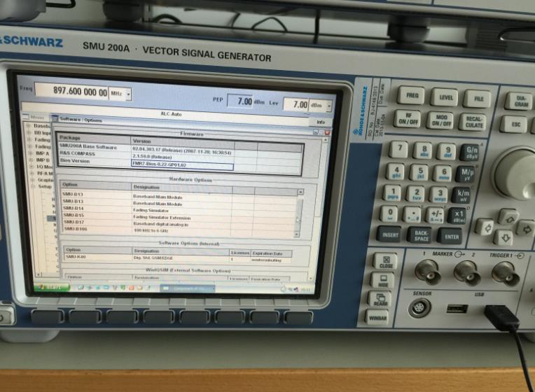The height and width of the screenshot is (392, 535).
Task: Click the Package column header
Action: 94,138
